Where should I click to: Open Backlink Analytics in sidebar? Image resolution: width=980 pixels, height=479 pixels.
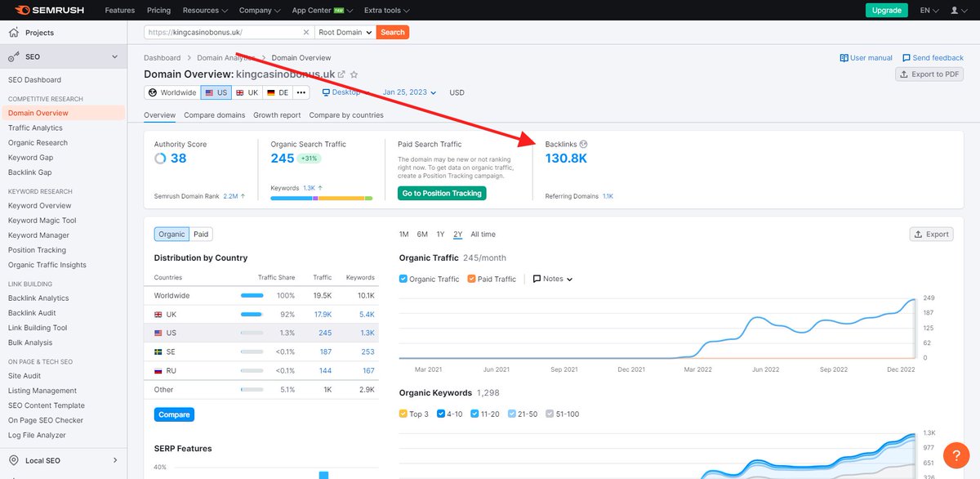click(x=38, y=298)
